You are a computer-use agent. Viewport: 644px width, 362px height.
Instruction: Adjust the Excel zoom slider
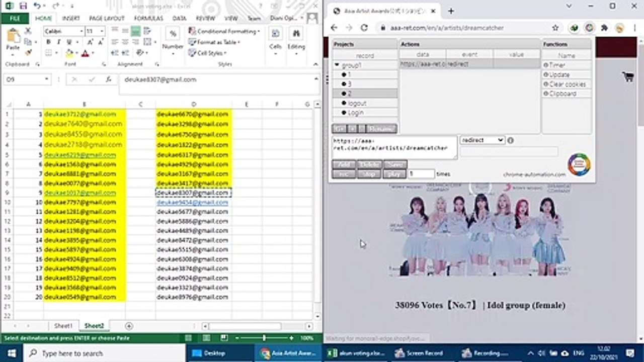pos(264,338)
